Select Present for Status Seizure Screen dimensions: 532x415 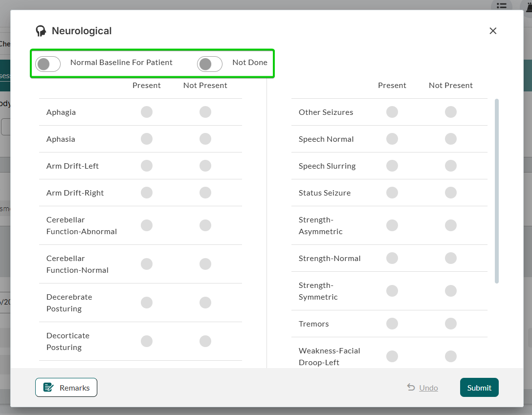click(392, 193)
